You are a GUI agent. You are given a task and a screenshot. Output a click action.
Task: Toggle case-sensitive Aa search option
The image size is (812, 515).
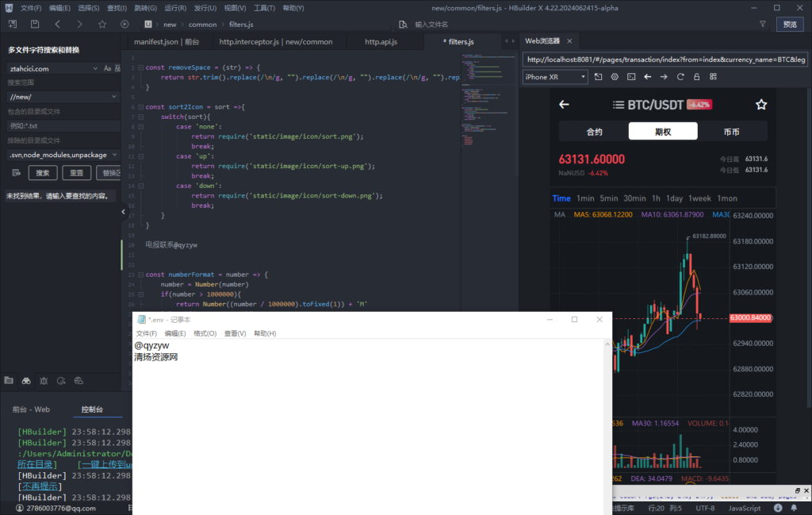107,68
